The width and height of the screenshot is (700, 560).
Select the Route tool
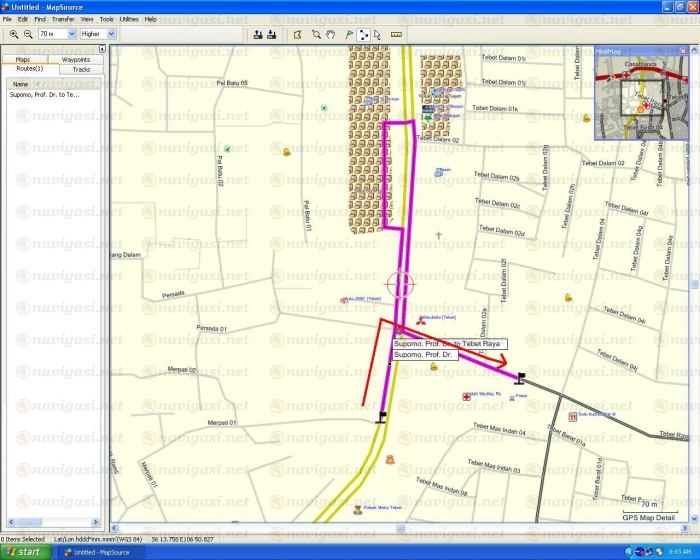364,34
